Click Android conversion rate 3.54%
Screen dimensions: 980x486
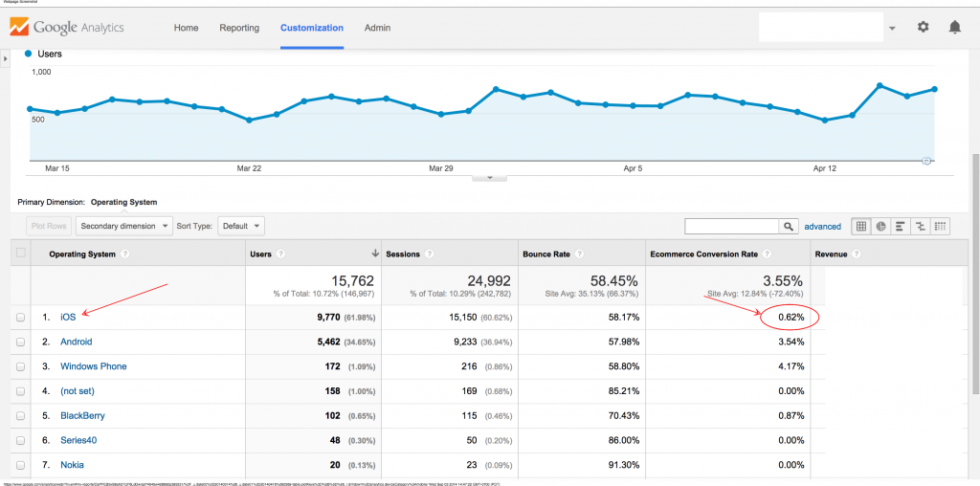pyautogui.click(x=791, y=342)
